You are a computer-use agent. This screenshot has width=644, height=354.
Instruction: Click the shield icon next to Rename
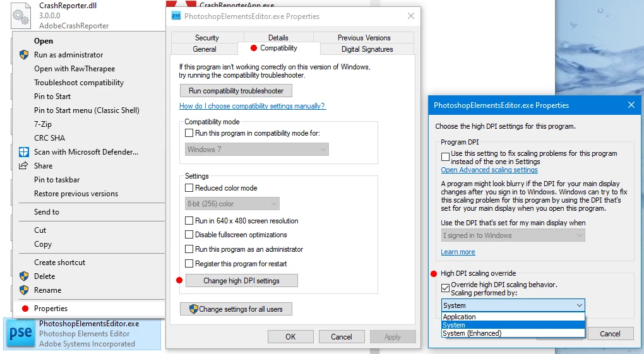(x=24, y=290)
